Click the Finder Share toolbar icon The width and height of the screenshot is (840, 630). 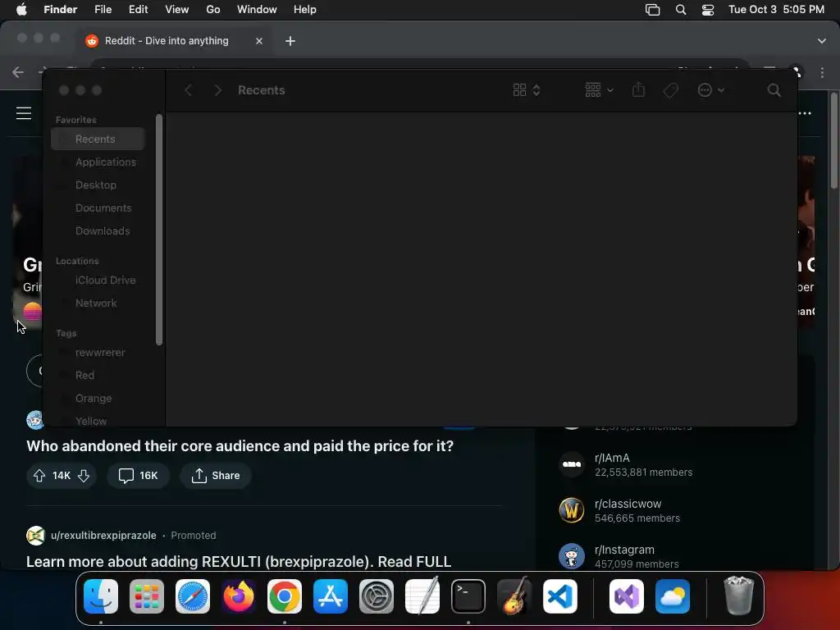(x=638, y=89)
